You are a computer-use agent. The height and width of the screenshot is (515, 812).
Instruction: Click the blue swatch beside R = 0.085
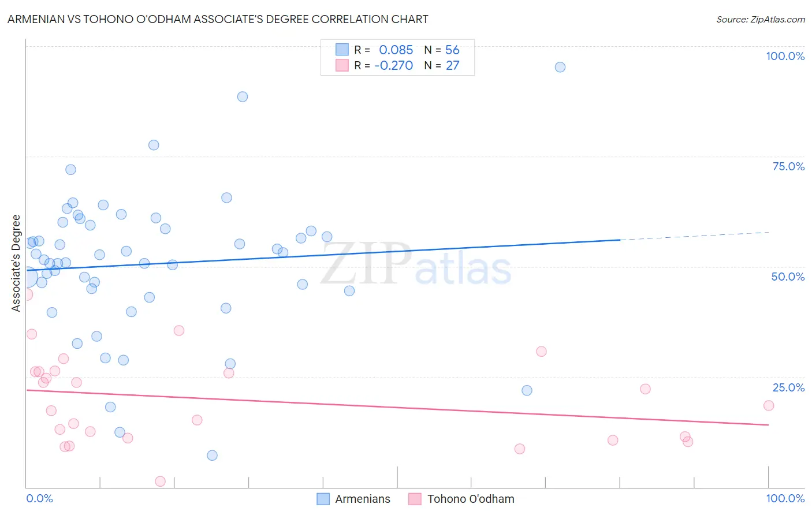[x=342, y=50]
